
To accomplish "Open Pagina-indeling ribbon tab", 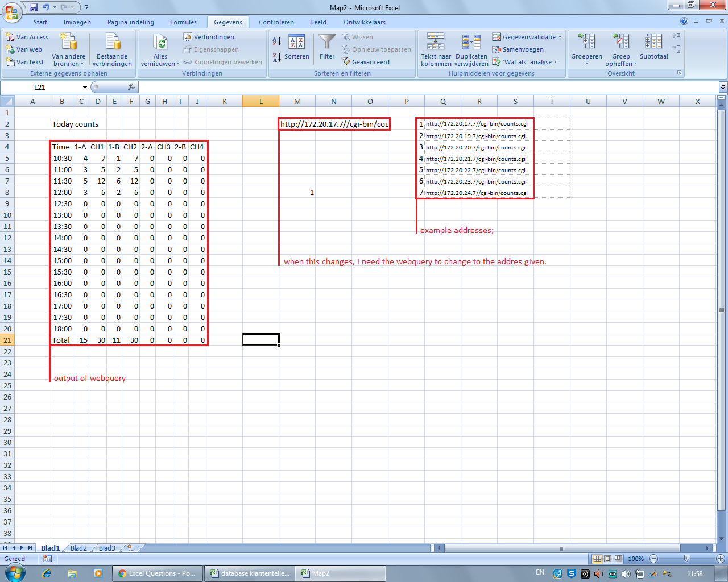I will pyautogui.click(x=131, y=22).
